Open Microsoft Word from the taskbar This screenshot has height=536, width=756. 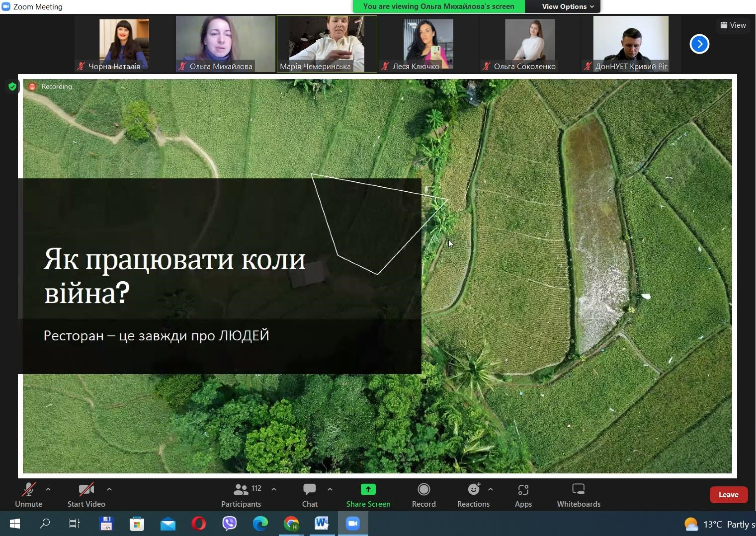click(322, 524)
